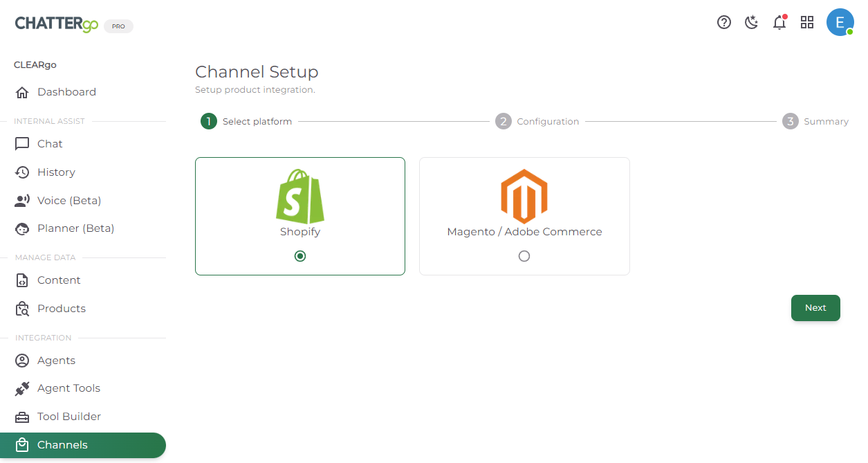Open History in the sidebar
868x463 pixels.
click(x=56, y=172)
